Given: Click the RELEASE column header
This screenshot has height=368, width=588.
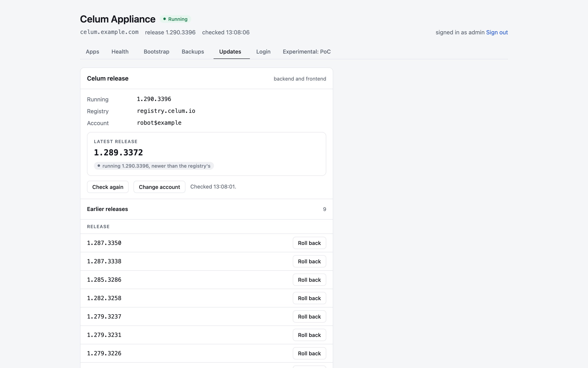Looking at the screenshot, I should (x=98, y=227).
